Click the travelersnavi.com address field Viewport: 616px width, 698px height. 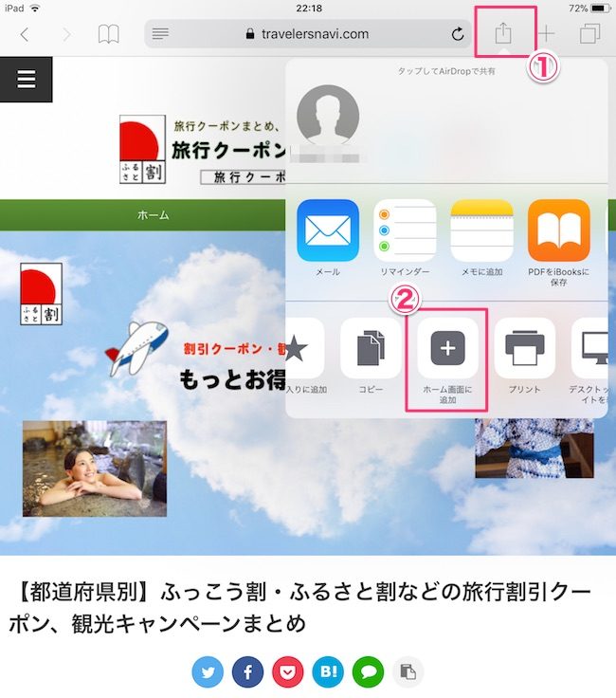pyautogui.click(x=307, y=34)
